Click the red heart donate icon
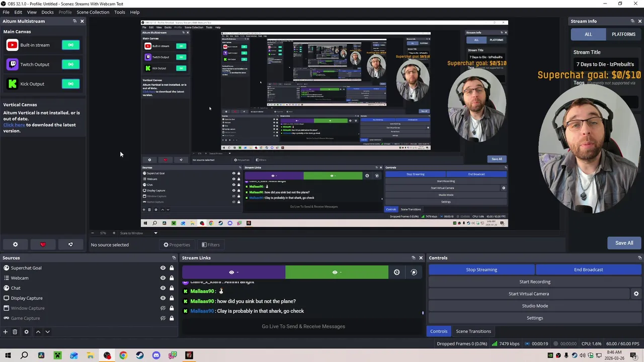This screenshot has width=644, height=362. coord(43,245)
